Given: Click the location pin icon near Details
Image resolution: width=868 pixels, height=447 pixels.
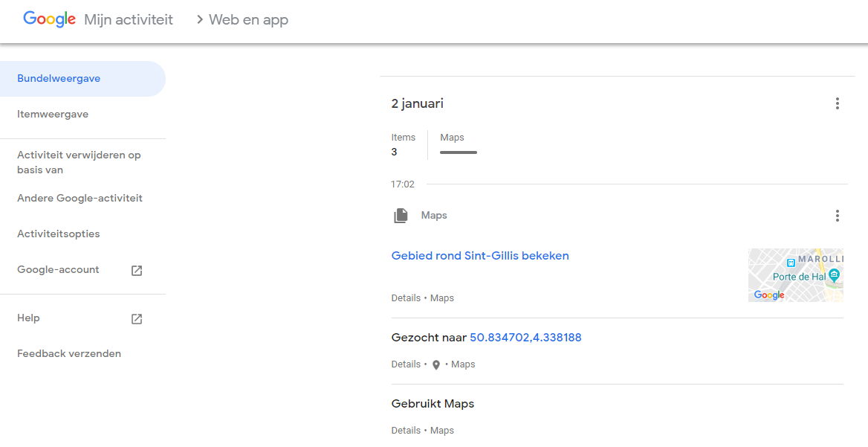Looking at the screenshot, I should coord(436,365).
